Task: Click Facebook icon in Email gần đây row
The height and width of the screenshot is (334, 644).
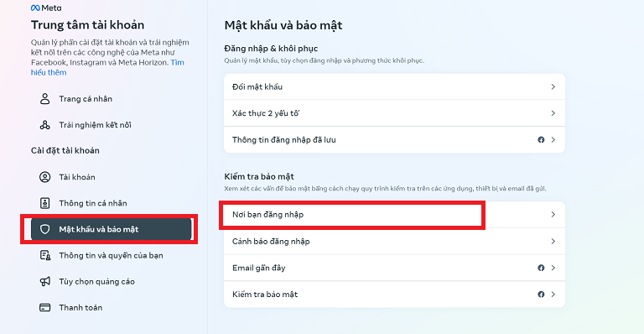Action: pyautogui.click(x=541, y=268)
